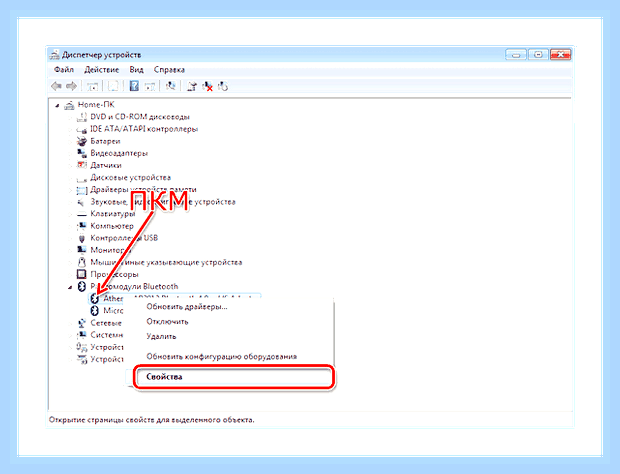The image size is (620, 474).
Task: Click the Home-ПК computer icon in the tree
Action: pos(69,105)
